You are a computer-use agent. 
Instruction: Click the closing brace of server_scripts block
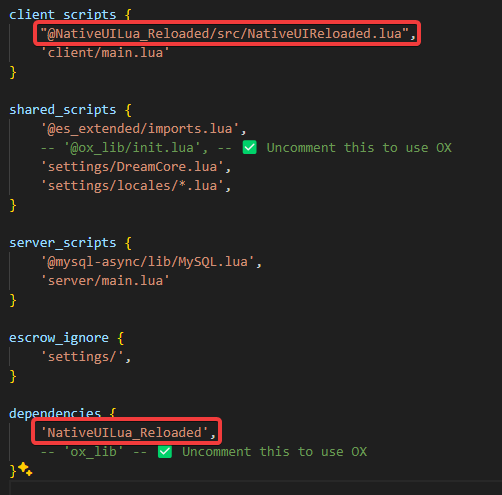click(x=13, y=300)
